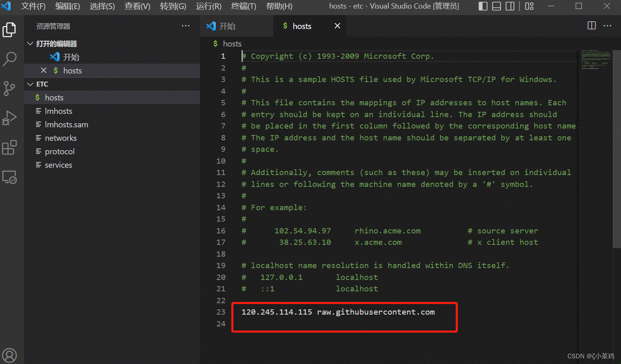The height and width of the screenshot is (364, 621).
Task: Open the Help menu (帮助)
Action: 279,6
